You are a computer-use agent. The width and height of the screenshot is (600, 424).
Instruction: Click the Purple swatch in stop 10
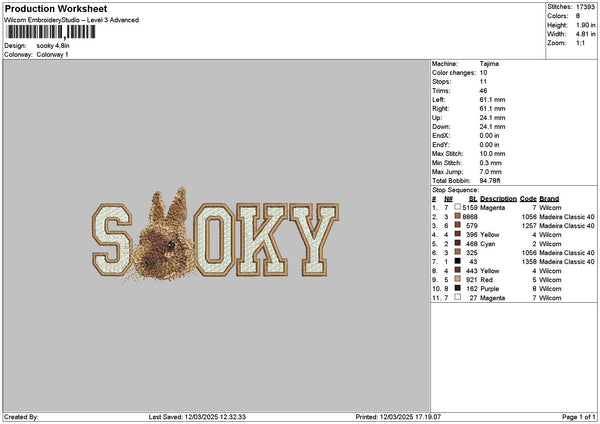click(x=457, y=288)
